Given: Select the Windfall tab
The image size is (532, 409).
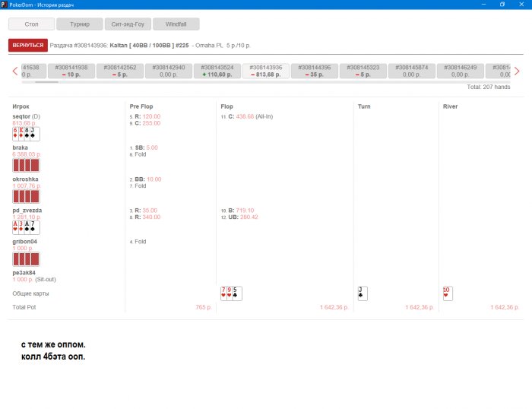Looking at the screenshot, I should (176, 24).
